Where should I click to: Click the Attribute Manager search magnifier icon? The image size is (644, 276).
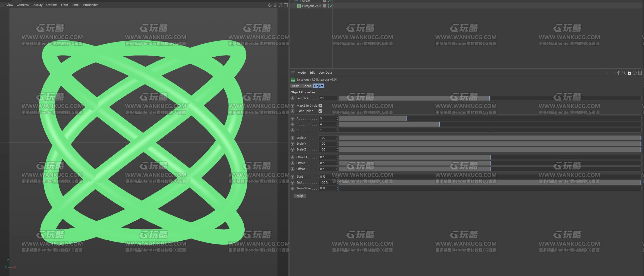coord(624,73)
